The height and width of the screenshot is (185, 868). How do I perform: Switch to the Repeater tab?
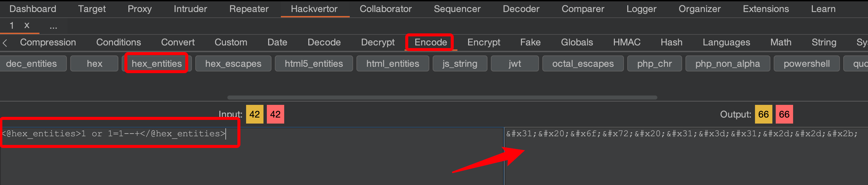[x=249, y=9]
